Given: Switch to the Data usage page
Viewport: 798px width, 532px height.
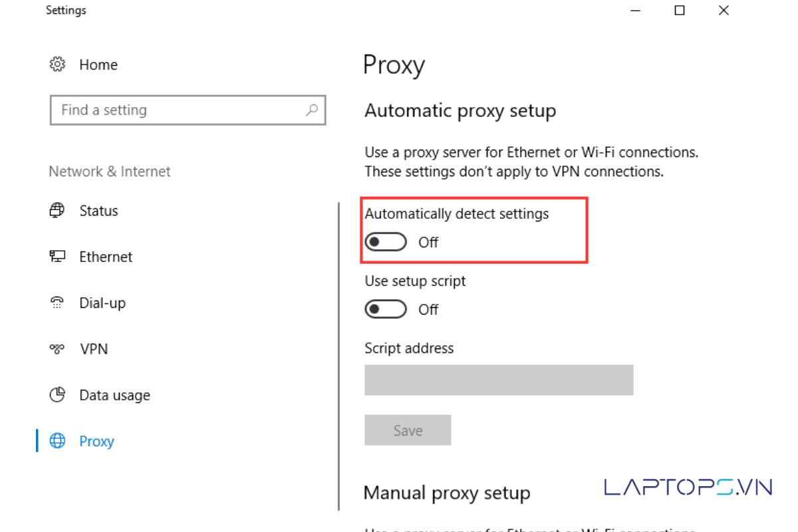Looking at the screenshot, I should coord(114,395).
